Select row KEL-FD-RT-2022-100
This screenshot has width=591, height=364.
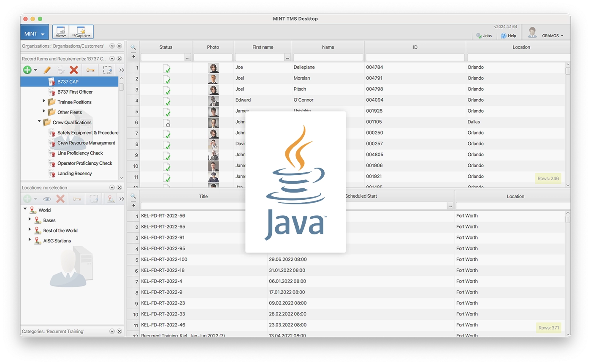pyautogui.click(x=346, y=259)
